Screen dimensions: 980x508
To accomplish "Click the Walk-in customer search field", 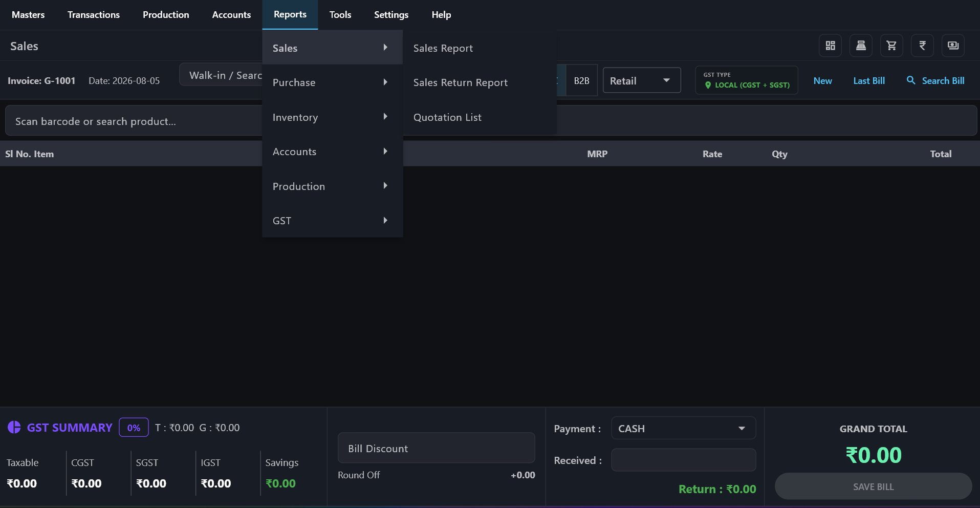I will tap(221, 75).
